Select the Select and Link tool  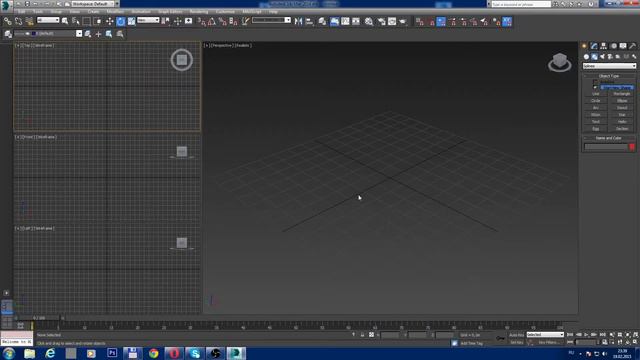pos(8,21)
